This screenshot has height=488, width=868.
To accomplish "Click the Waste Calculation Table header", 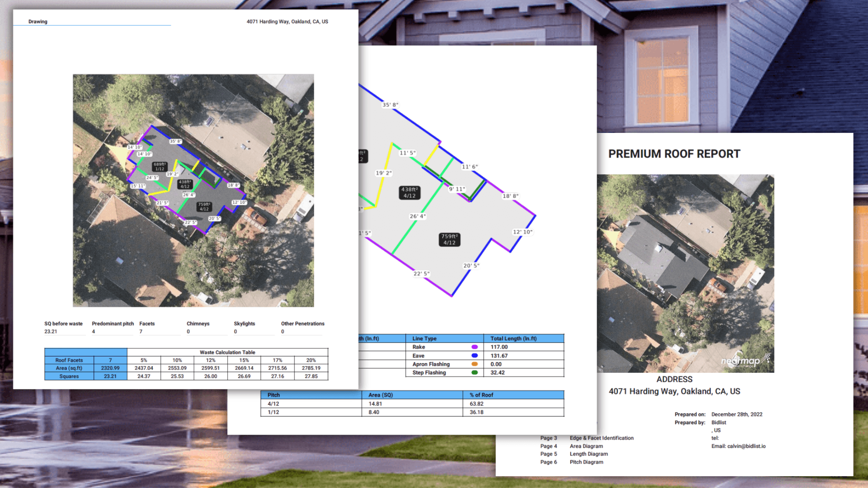I will click(x=227, y=352).
